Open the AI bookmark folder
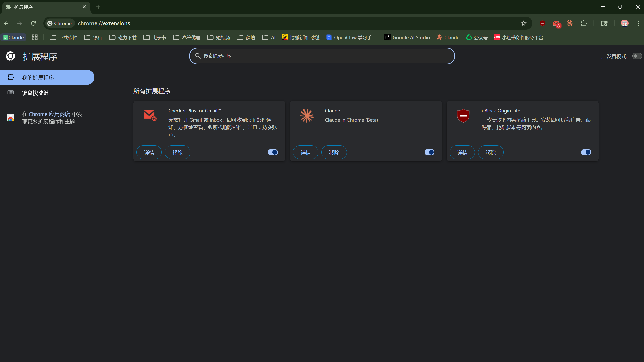 (269, 37)
